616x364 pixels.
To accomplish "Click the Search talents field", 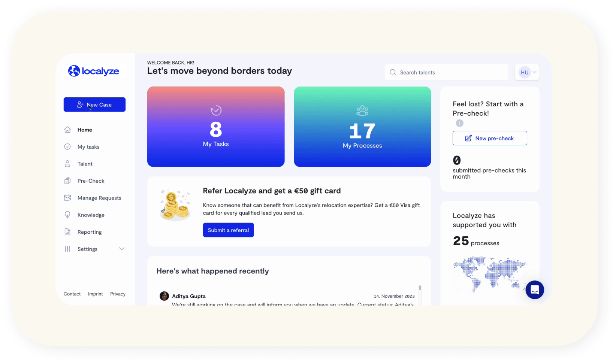I will (x=446, y=72).
